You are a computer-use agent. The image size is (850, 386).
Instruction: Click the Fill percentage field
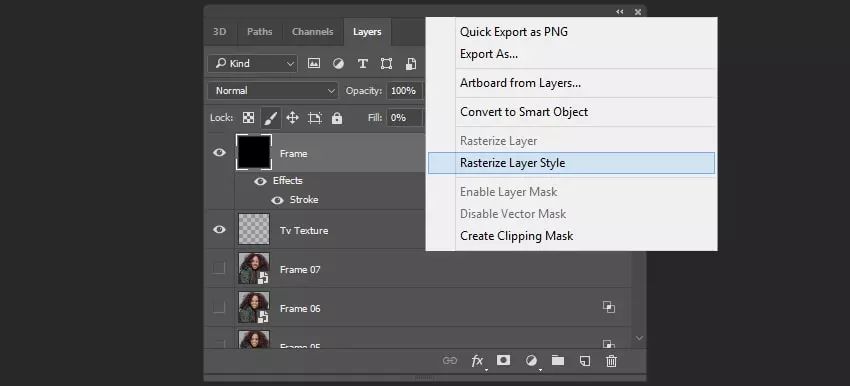coord(404,118)
